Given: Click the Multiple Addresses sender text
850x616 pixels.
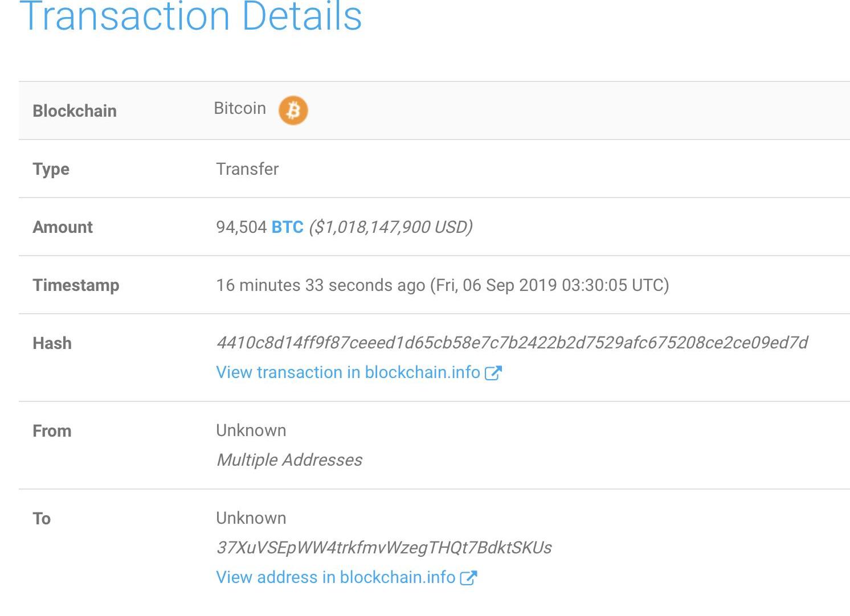Looking at the screenshot, I should click(289, 460).
